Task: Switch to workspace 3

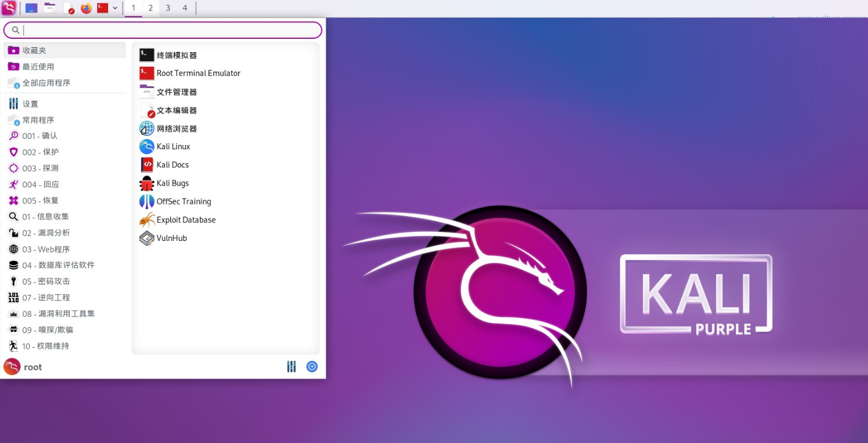Action: [168, 8]
